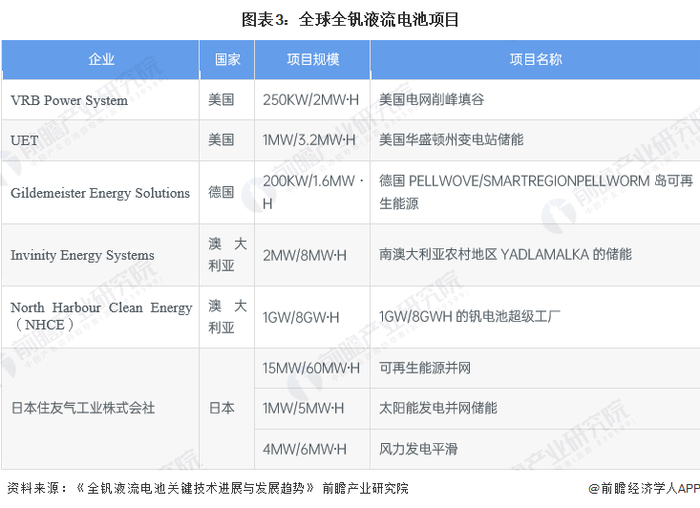The image size is (700, 508).
Task: Click the 250KW/2MW·H value
Action: [311, 100]
